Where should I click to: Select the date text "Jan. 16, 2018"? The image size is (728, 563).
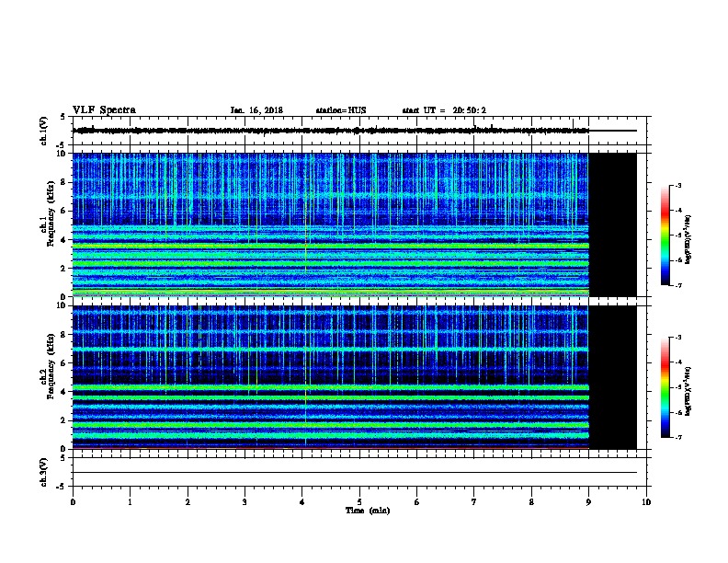[256, 110]
